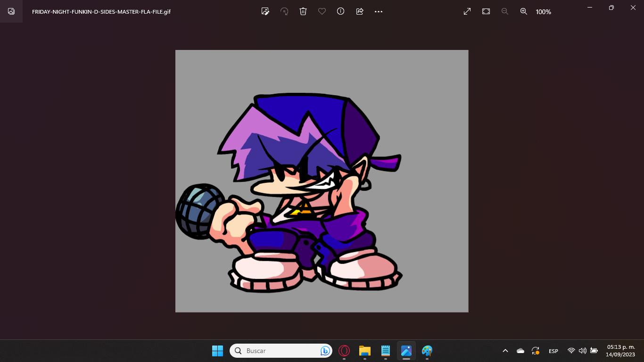This screenshot has width=644, height=362.
Task: Delete the current image with trash icon
Action: pos(303,11)
